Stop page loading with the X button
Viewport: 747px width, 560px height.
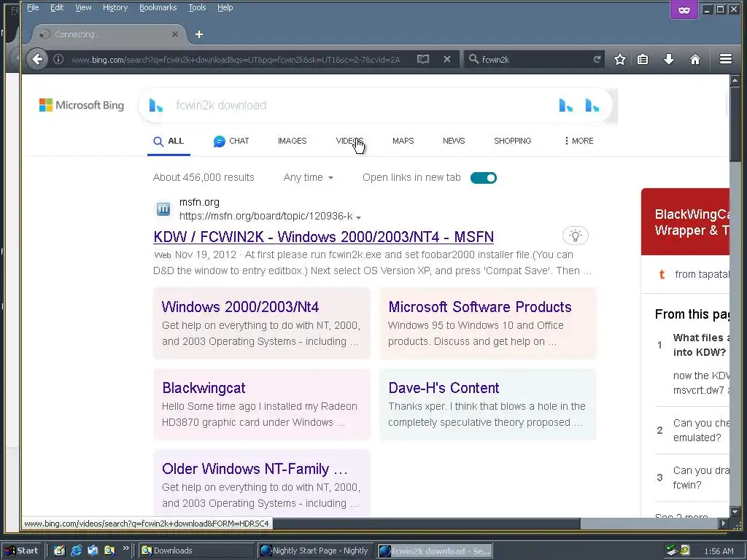point(447,59)
